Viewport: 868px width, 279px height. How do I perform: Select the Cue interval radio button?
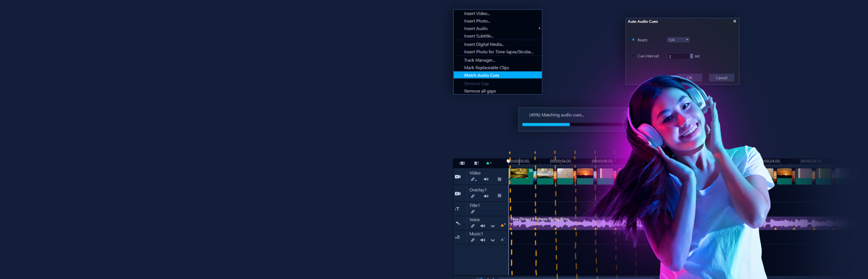tap(633, 56)
